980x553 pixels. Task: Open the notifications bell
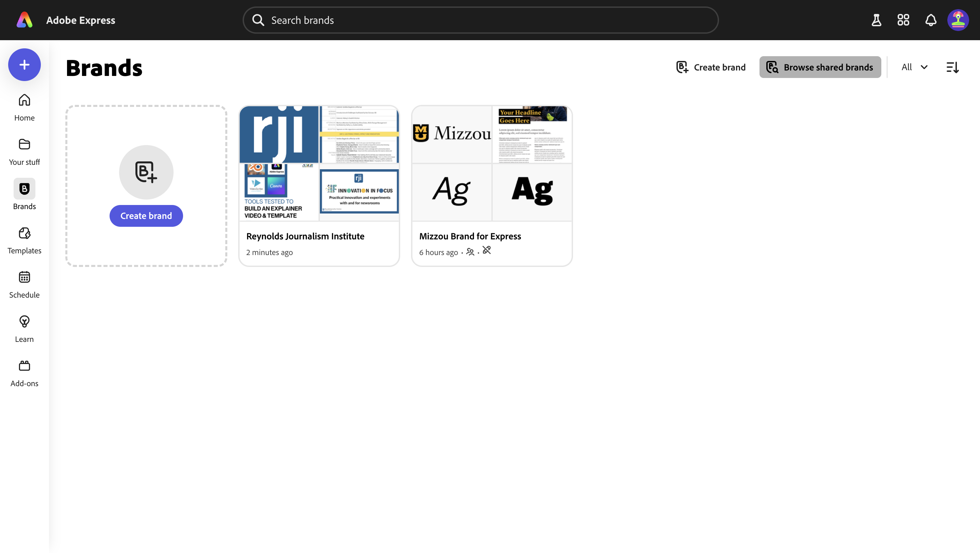tap(931, 20)
